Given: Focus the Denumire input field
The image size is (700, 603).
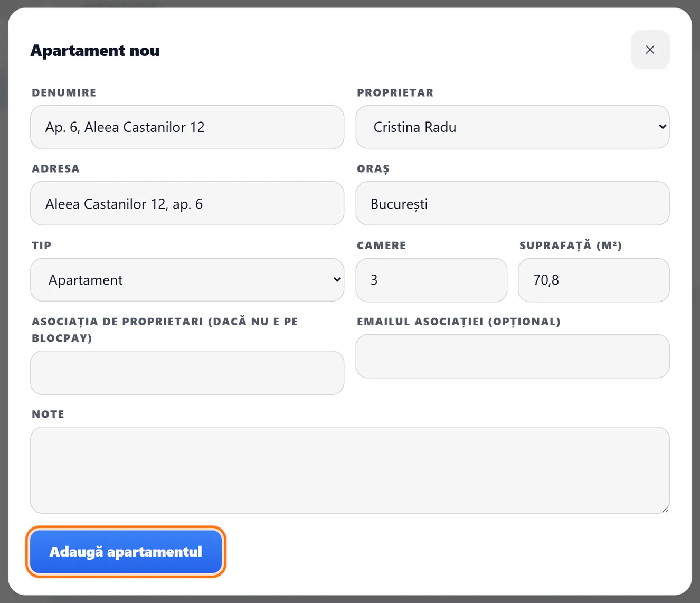Looking at the screenshot, I should (x=187, y=127).
